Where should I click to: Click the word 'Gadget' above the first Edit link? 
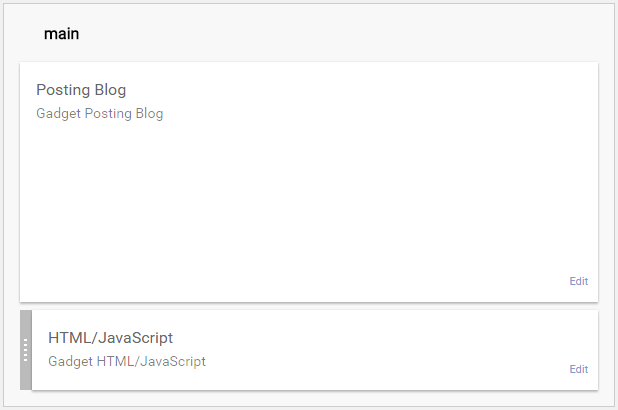58,114
